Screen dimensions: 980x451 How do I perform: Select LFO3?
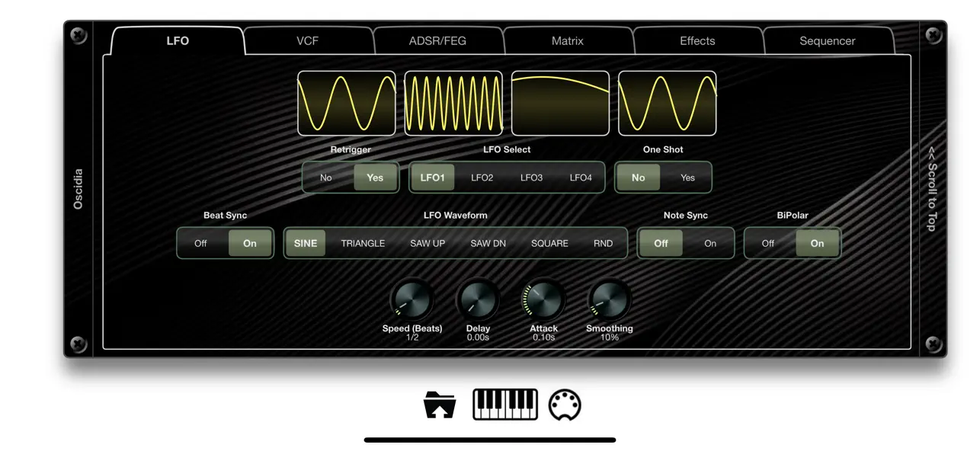532,178
